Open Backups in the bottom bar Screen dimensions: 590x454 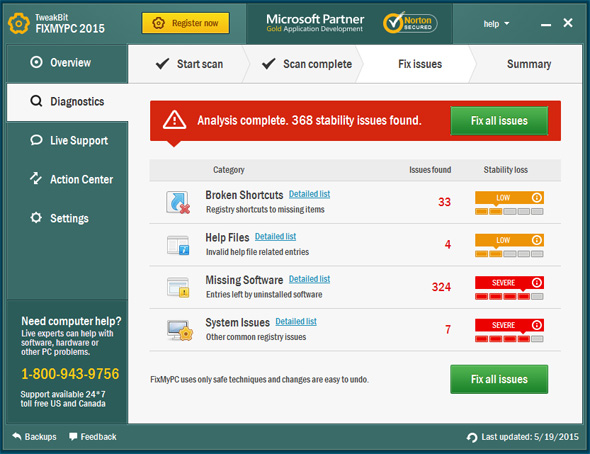(34, 437)
